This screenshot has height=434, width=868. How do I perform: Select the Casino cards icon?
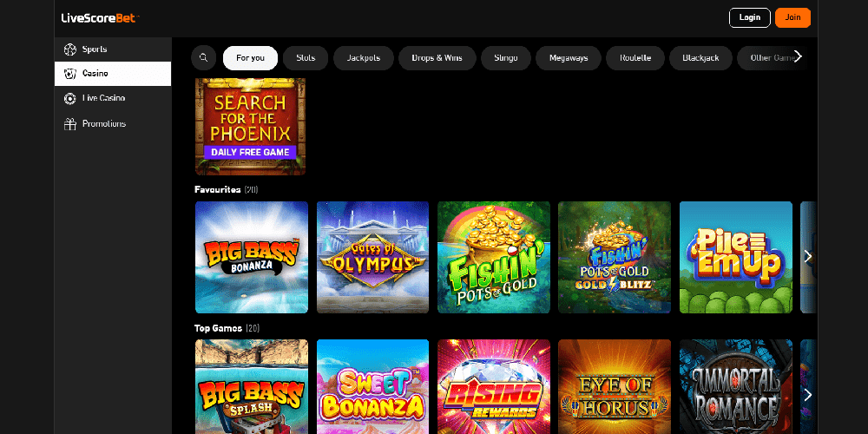tap(69, 74)
